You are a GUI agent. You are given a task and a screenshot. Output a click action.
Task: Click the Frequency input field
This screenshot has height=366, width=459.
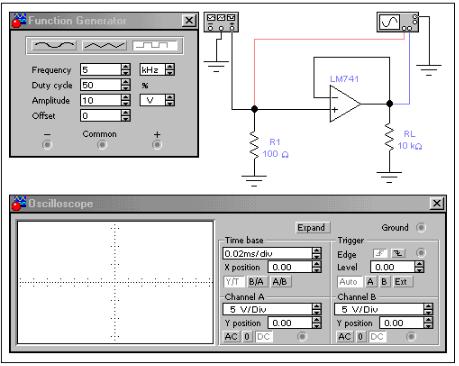point(100,69)
